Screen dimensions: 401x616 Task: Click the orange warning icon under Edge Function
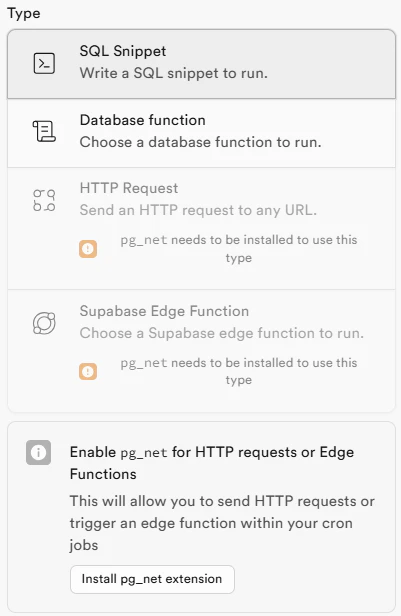click(x=88, y=371)
